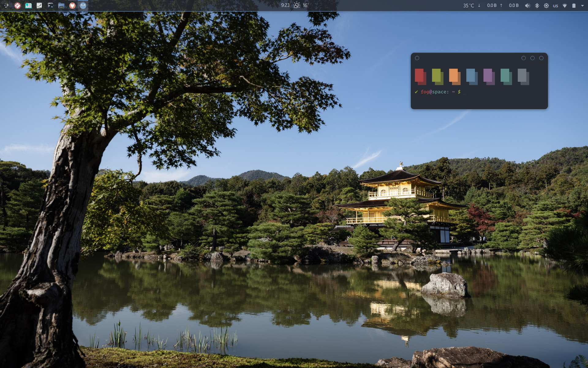Open the teal book reader app
The height and width of the screenshot is (368, 588).
coord(28,6)
